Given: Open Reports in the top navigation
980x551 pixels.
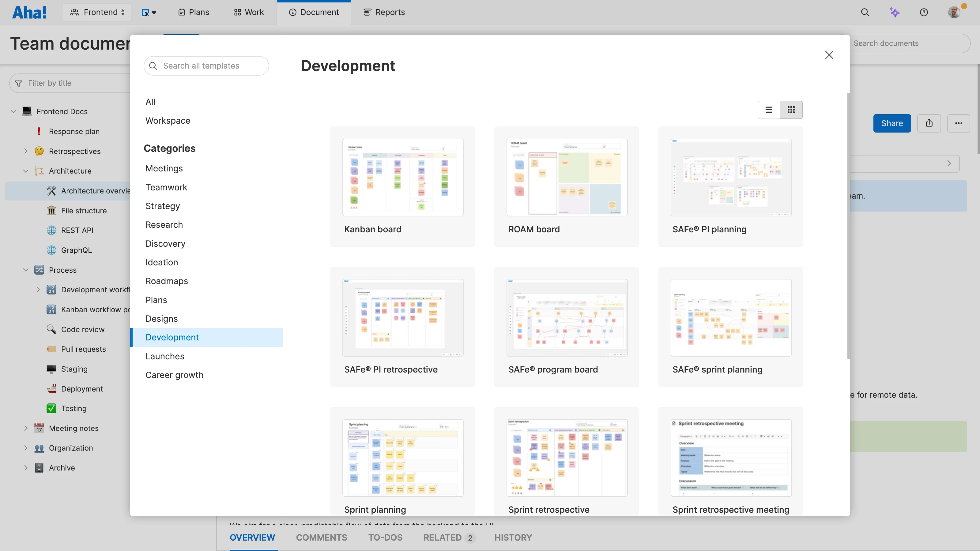Looking at the screenshot, I should point(384,12).
